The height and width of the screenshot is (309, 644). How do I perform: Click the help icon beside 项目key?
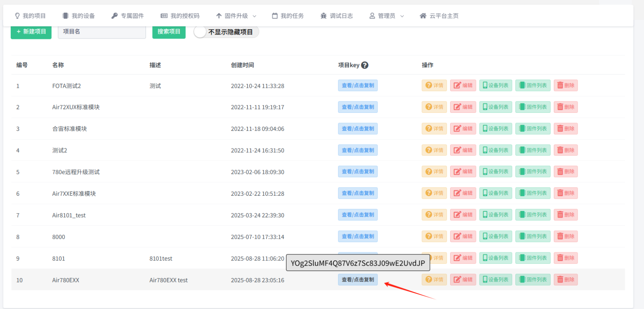(364, 65)
